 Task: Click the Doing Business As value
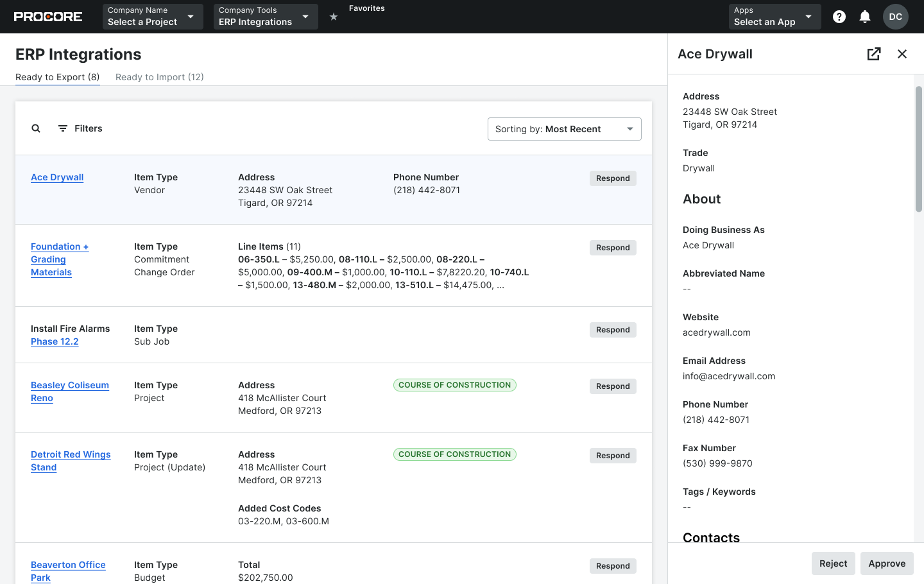[708, 245]
